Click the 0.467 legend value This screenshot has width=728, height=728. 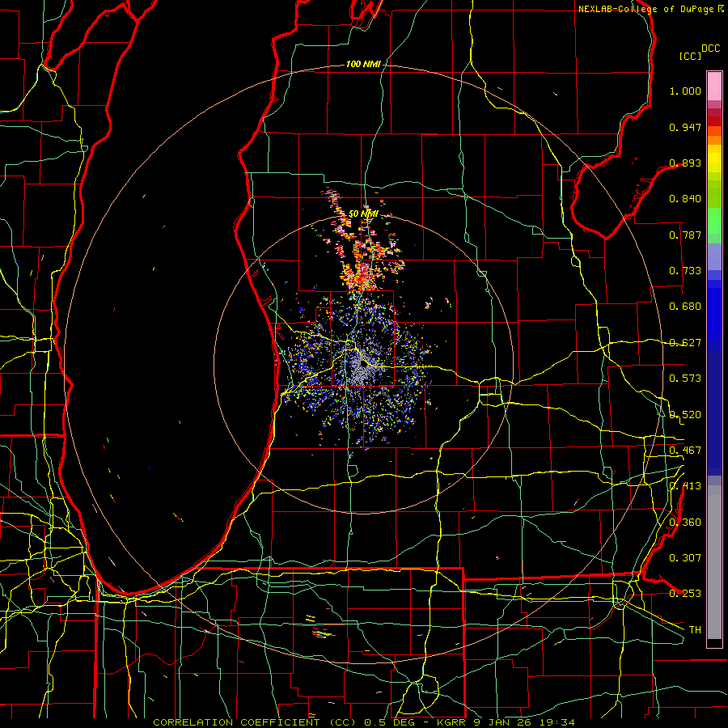(685, 451)
